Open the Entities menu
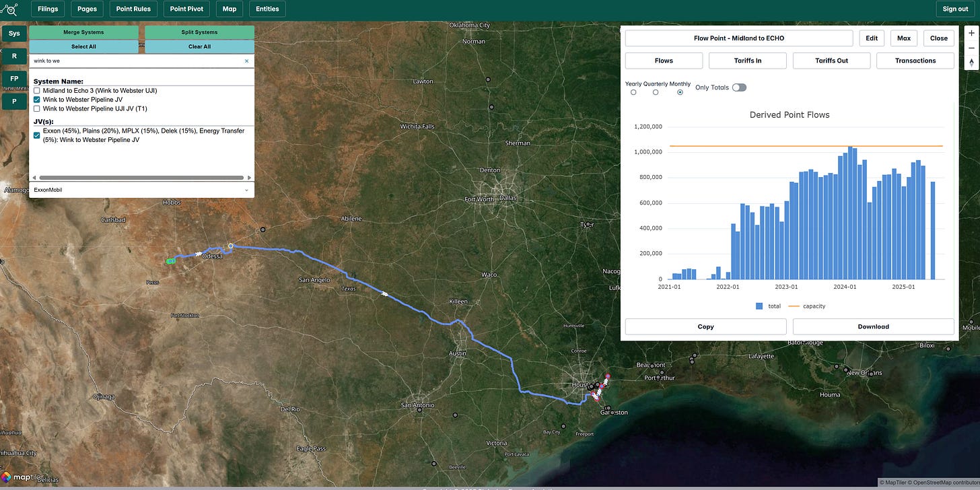This screenshot has width=980, height=490. pyautogui.click(x=267, y=9)
